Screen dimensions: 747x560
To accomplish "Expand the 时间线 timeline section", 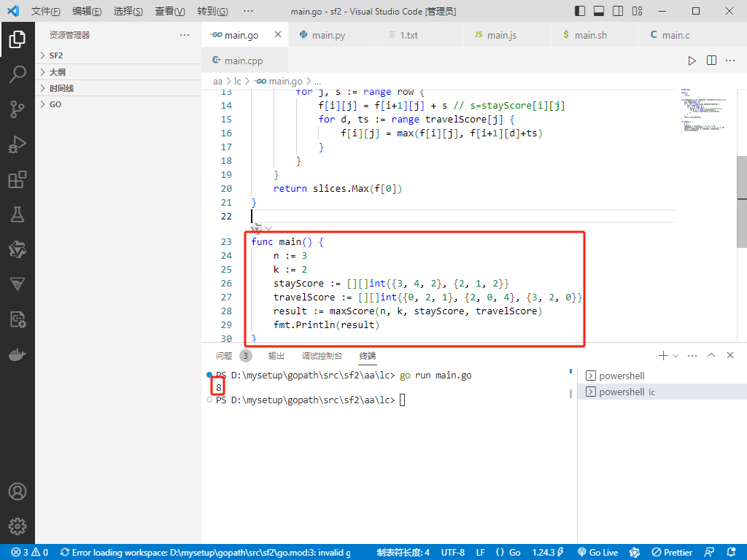I will point(118,88).
